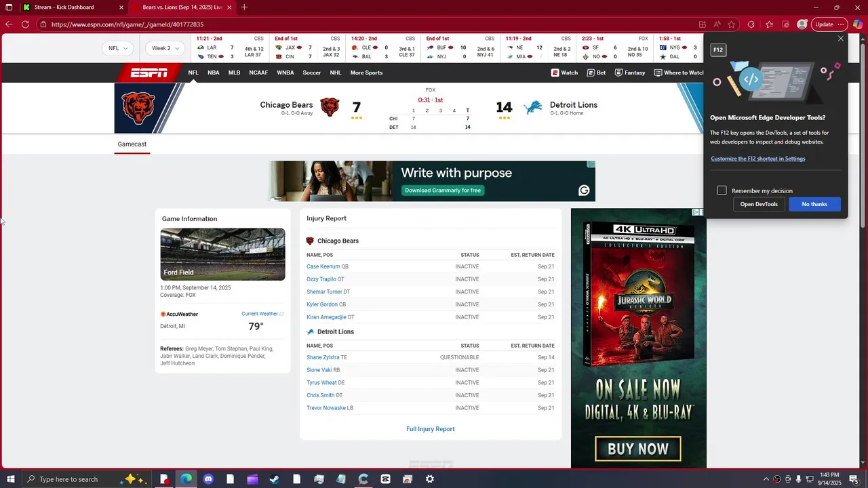Click the AccuWeather logo
Image resolution: width=868 pixels, height=488 pixels.
point(180,314)
